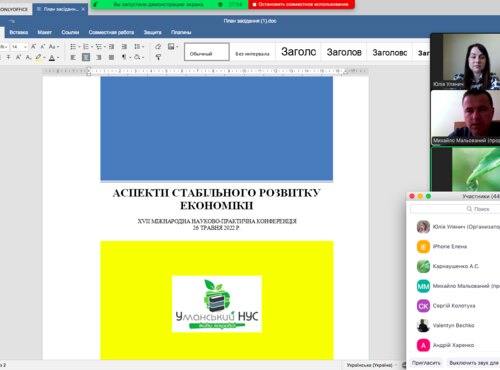Apply the second Заголовок heading style

click(x=344, y=52)
